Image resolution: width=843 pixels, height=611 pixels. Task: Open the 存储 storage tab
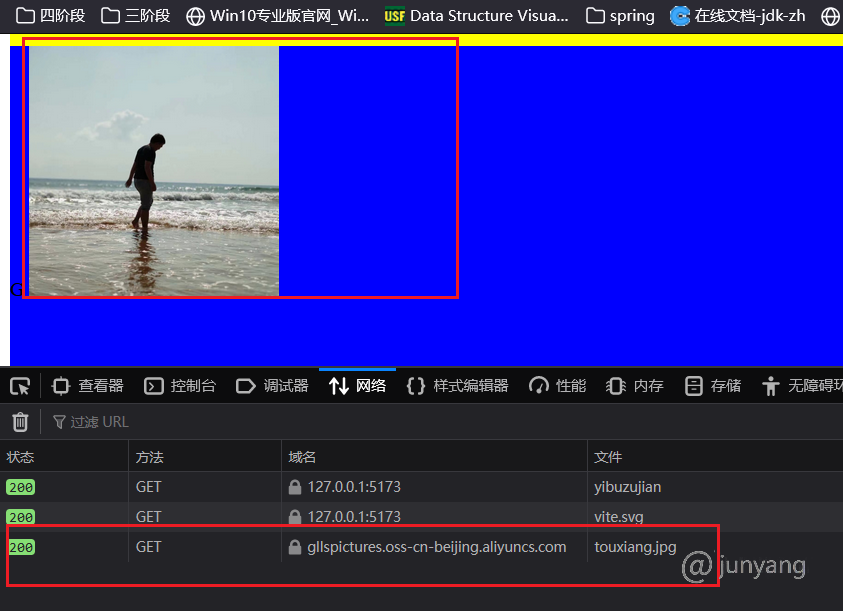pos(714,386)
